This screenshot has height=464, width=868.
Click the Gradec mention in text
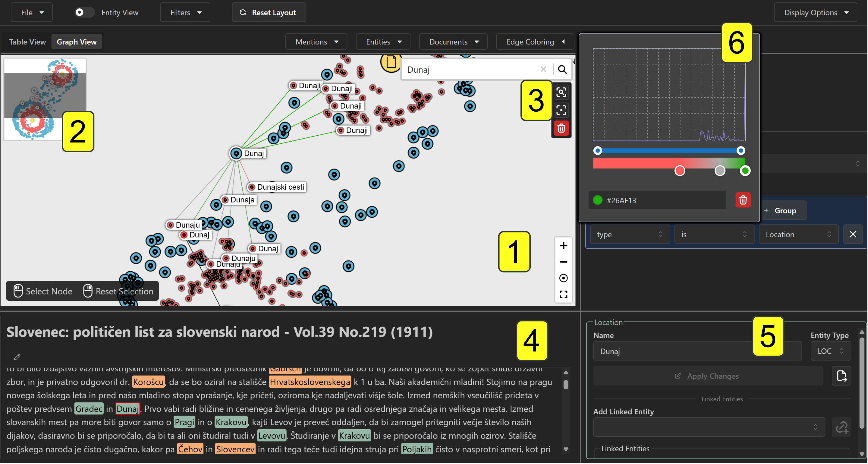pos(89,409)
